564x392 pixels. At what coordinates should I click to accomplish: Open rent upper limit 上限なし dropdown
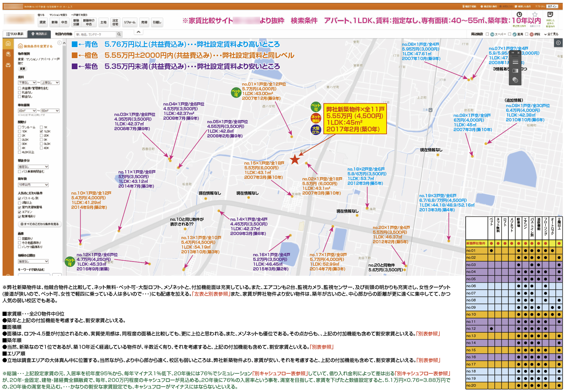[50, 83]
